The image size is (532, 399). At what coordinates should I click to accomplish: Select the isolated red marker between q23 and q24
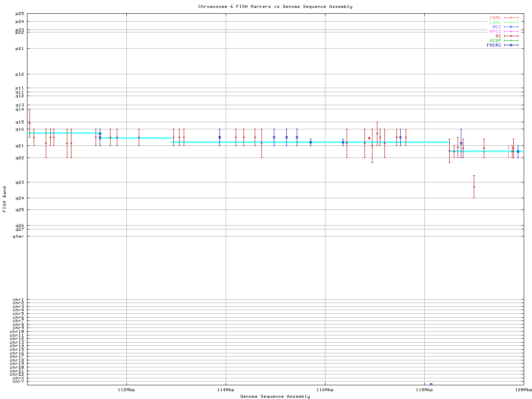474,187
